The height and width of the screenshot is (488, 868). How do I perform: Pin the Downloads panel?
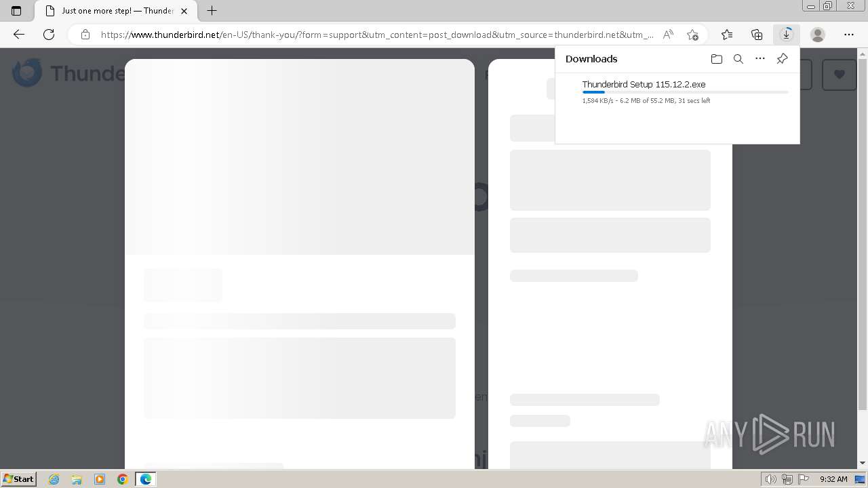(782, 59)
